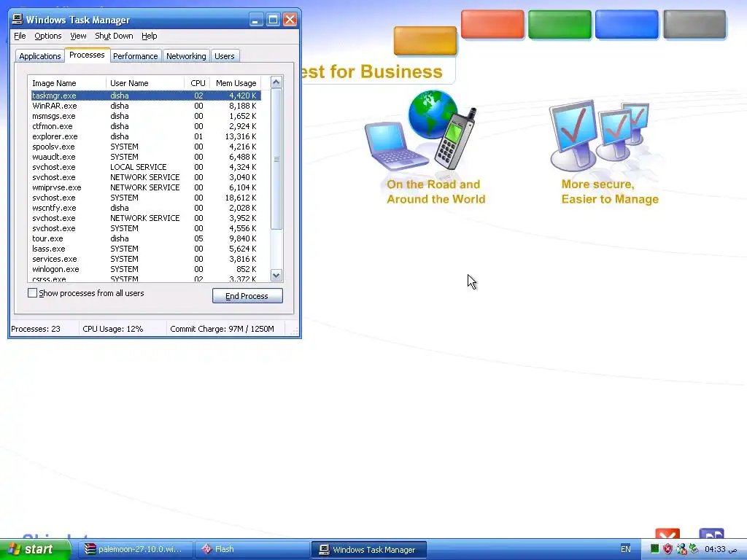Open the Options menu

click(x=47, y=36)
